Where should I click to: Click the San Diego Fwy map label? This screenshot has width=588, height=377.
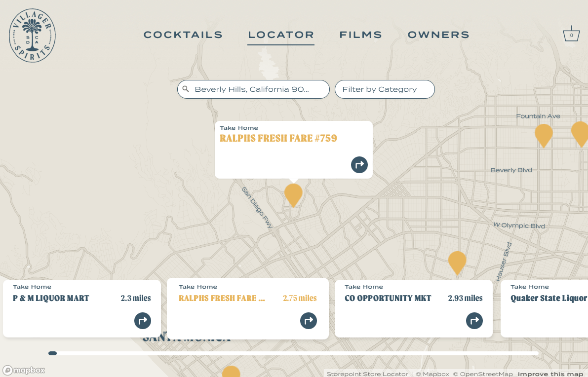click(x=257, y=207)
